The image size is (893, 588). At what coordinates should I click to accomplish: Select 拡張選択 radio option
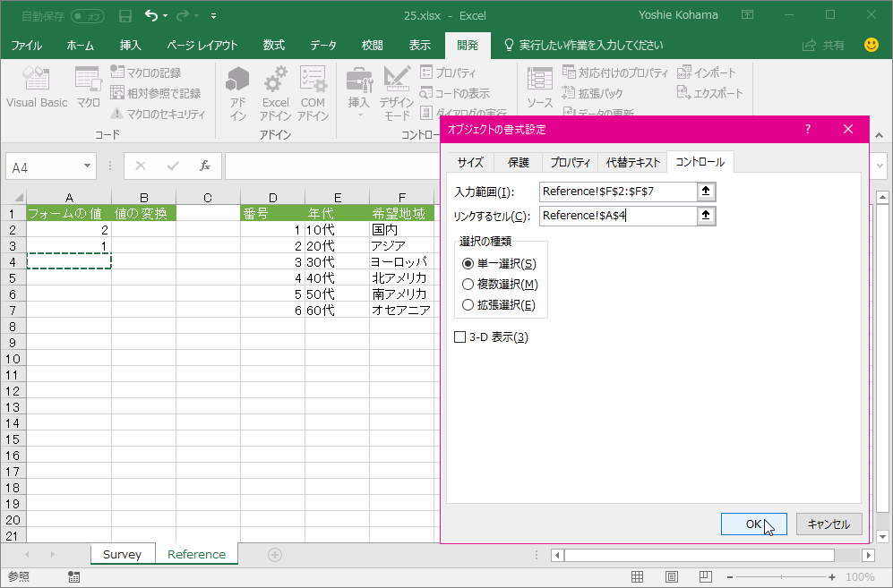click(499, 304)
